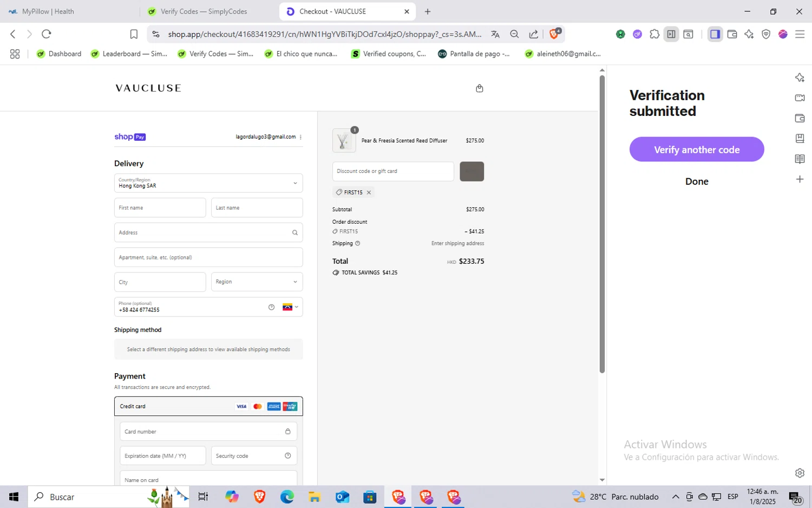This screenshot has width=812, height=508.
Task: Show hidden system tray icons
Action: tap(676, 497)
